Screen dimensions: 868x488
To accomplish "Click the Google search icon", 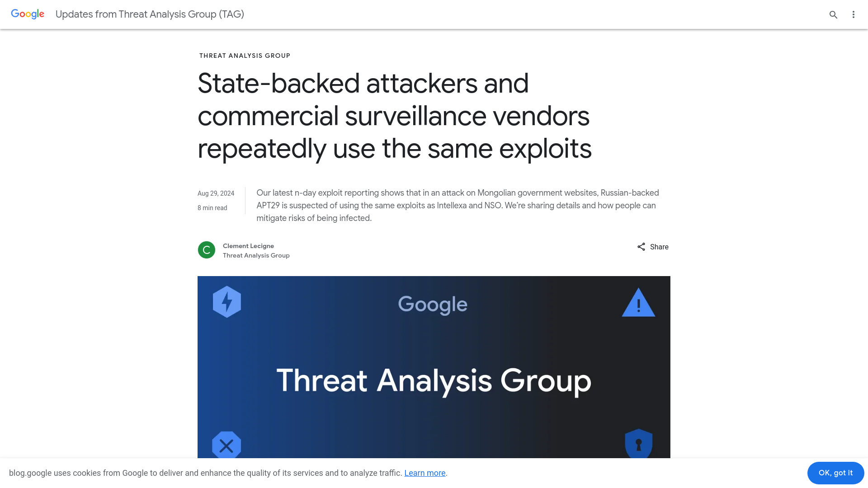I will [x=834, y=14].
